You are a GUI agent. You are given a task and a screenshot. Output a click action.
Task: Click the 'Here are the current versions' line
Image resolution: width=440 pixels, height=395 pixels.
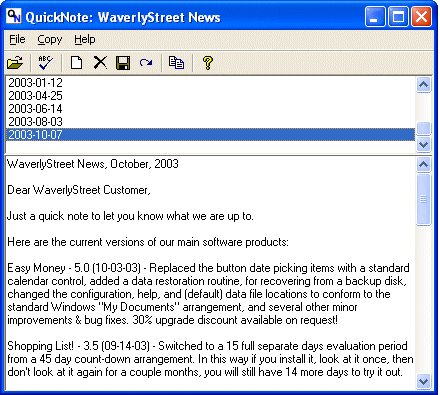148,242
